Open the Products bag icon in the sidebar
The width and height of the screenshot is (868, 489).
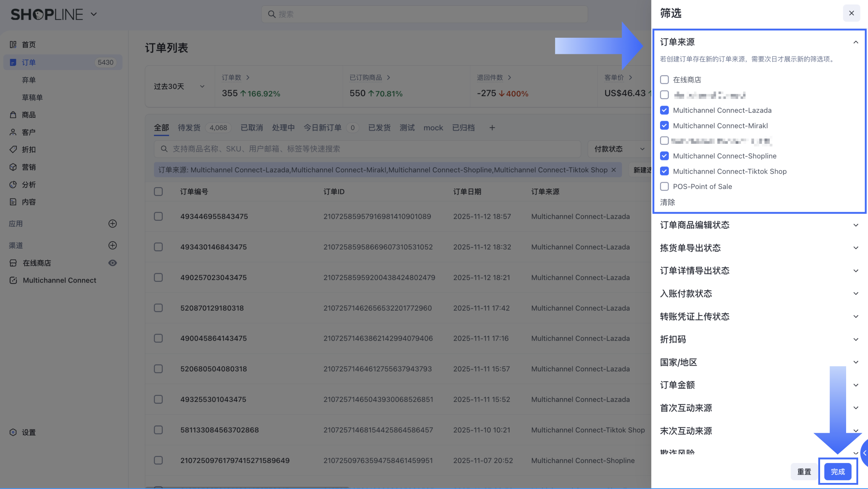coord(13,115)
